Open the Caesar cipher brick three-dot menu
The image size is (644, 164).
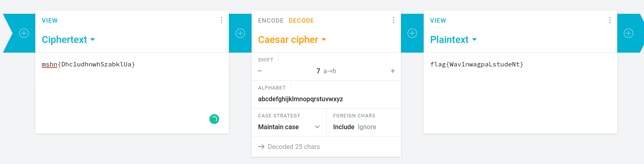pos(394,20)
